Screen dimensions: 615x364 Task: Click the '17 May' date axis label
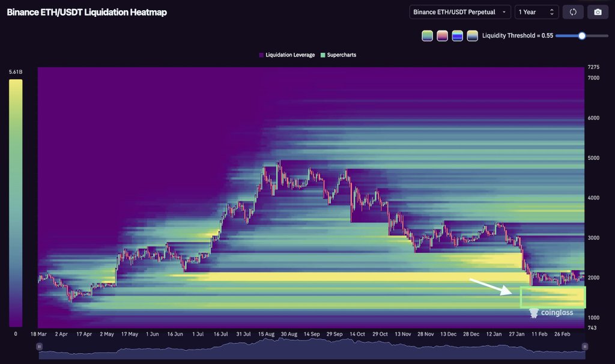(x=130, y=334)
